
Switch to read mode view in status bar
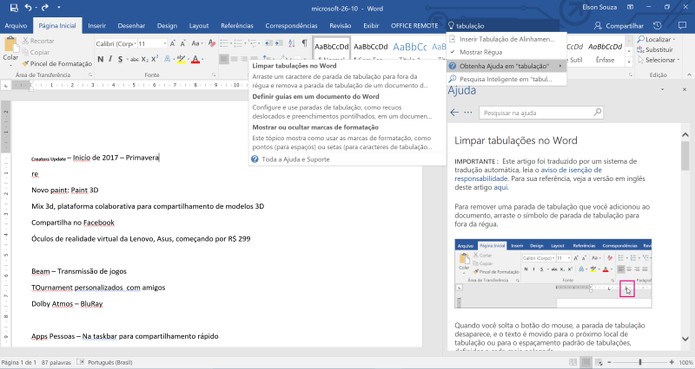click(x=573, y=362)
